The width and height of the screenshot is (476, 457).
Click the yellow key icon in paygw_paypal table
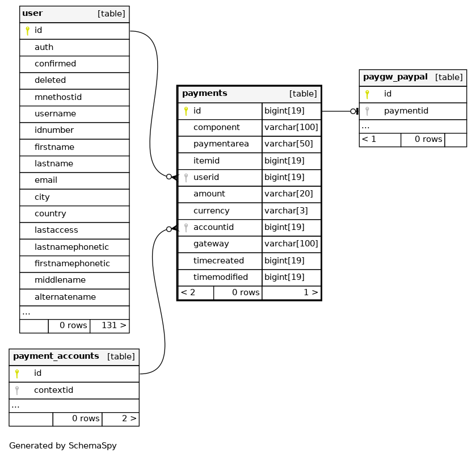pyautogui.click(x=367, y=94)
